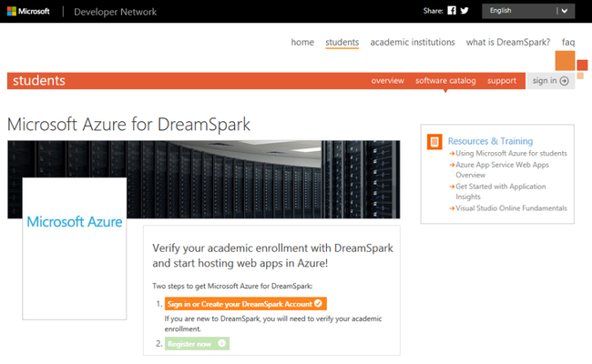The image size is (592, 364).
Task: Click sign in button
Action: pos(551,81)
